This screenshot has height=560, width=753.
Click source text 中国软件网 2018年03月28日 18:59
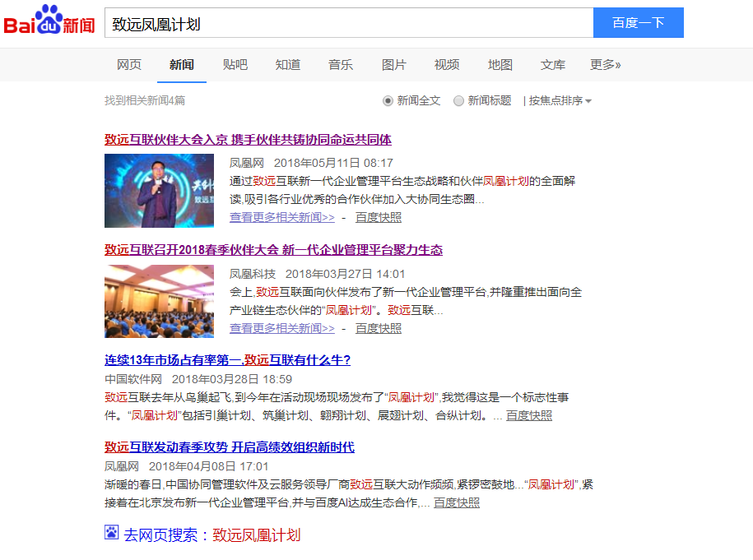coord(198,380)
